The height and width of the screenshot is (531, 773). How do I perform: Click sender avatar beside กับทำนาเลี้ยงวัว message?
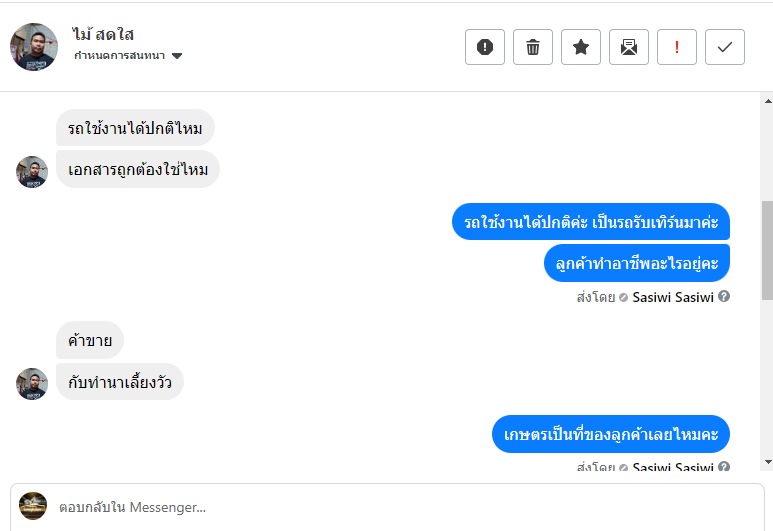(x=32, y=384)
